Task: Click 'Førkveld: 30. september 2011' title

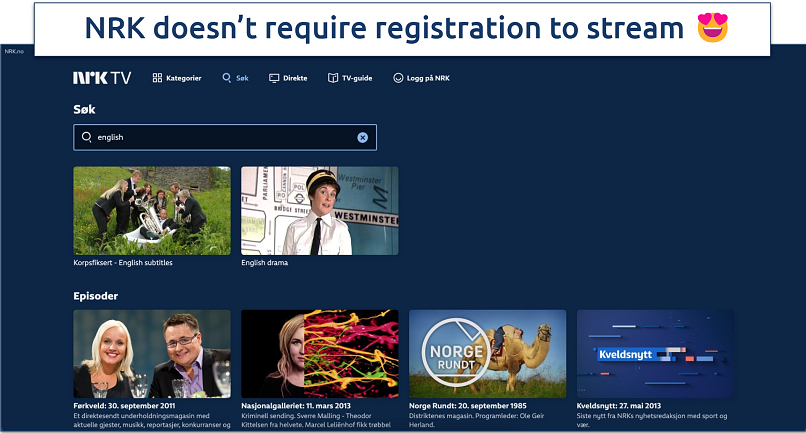Action: pos(124,406)
